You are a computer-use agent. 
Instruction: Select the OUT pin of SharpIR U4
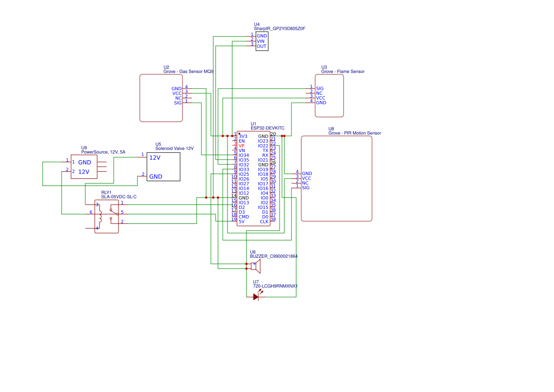pos(262,46)
